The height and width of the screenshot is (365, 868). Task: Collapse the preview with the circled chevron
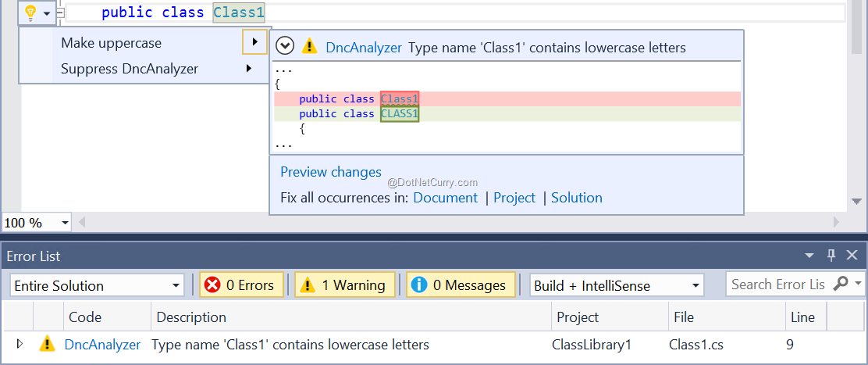pyautogui.click(x=285, y=46)
